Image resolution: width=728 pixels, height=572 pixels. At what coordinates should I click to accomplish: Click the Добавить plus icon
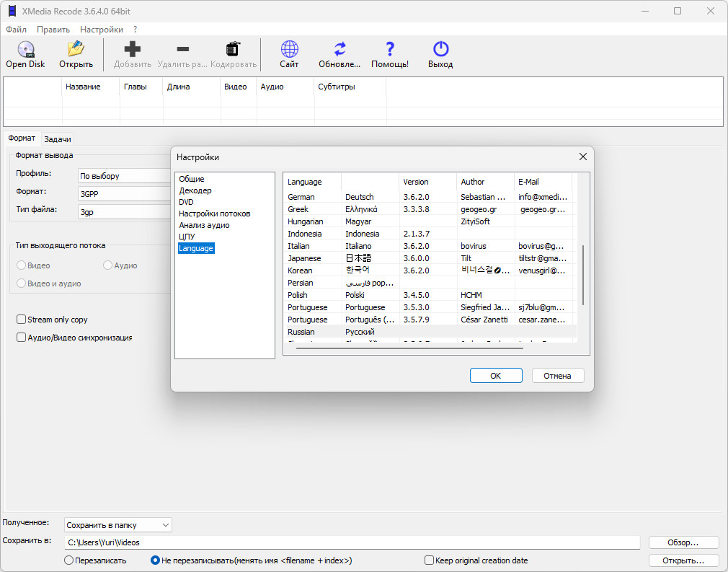click(x=133, y=49)
